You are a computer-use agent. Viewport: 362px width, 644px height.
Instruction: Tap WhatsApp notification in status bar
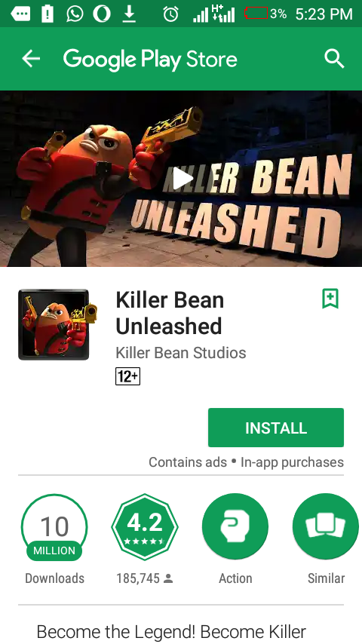pos(75,14)
